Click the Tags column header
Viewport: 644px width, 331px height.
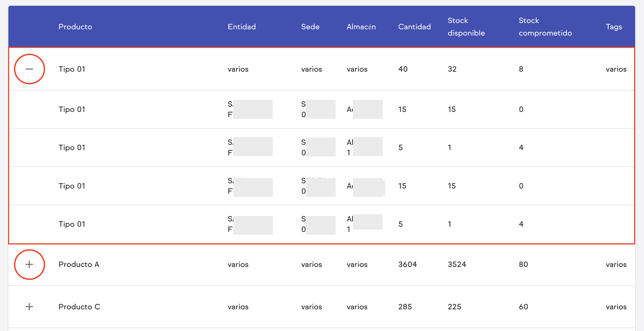614,26
